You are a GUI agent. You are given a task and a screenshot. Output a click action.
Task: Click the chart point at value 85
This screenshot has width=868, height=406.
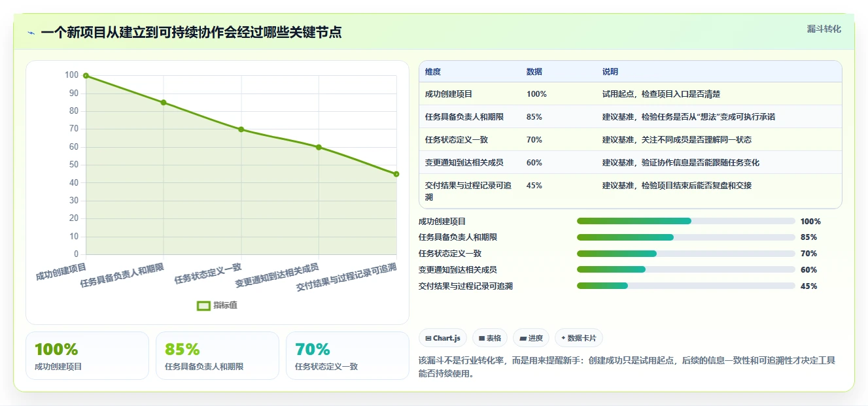coord(164,103)
